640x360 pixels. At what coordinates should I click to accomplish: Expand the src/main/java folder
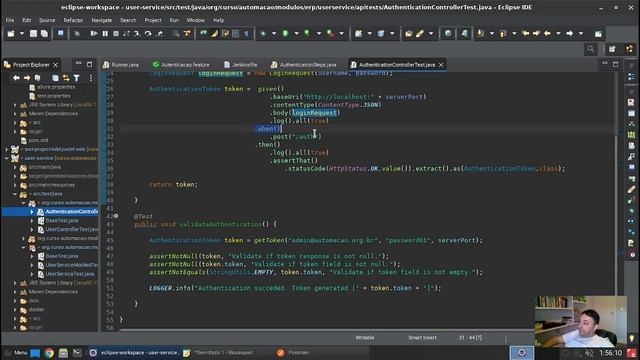point(15,167)
